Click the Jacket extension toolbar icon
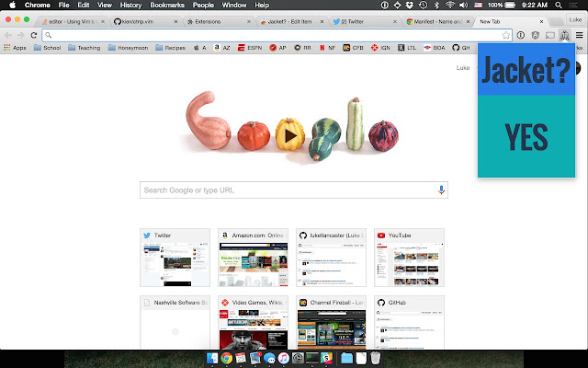The height and width of the screenshot is (368, 588). click(x=564, y=35)
